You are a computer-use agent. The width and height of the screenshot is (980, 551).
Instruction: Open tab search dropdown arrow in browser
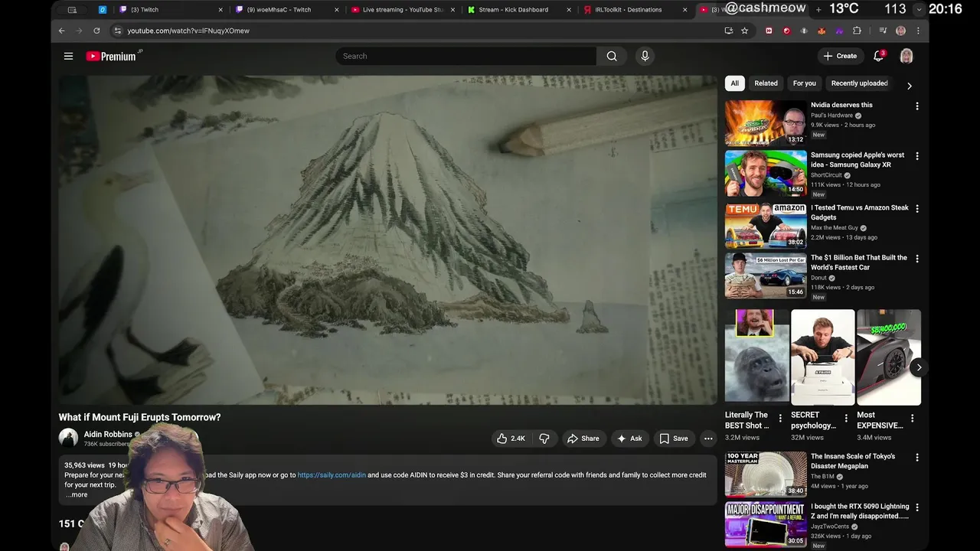click(x=919, y=9)
